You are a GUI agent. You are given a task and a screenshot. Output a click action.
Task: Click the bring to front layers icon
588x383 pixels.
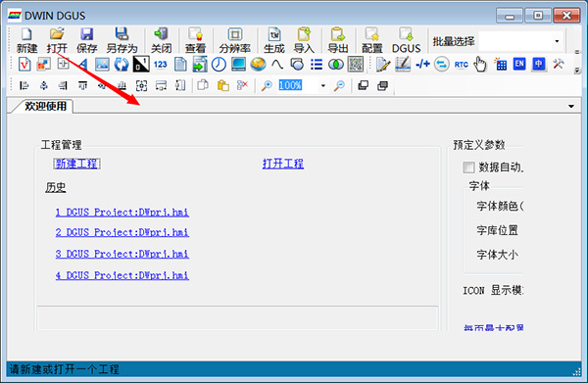363,86
